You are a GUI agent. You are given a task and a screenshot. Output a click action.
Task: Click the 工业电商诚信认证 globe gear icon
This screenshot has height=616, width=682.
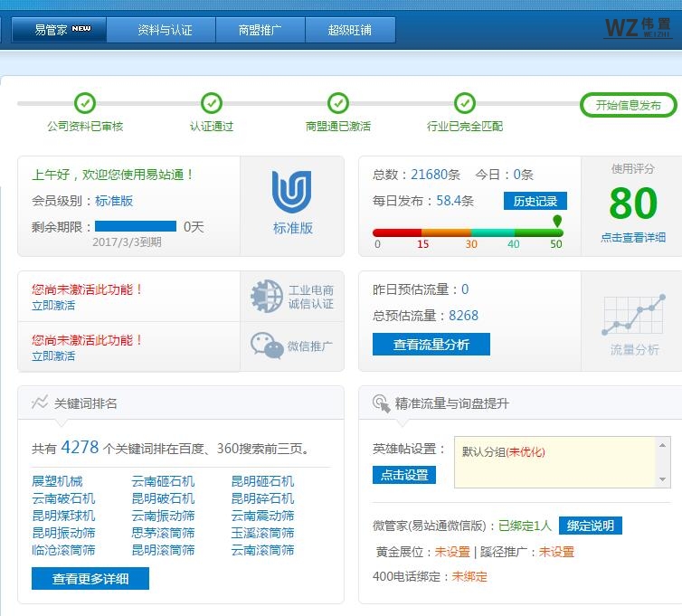(267, 296)
